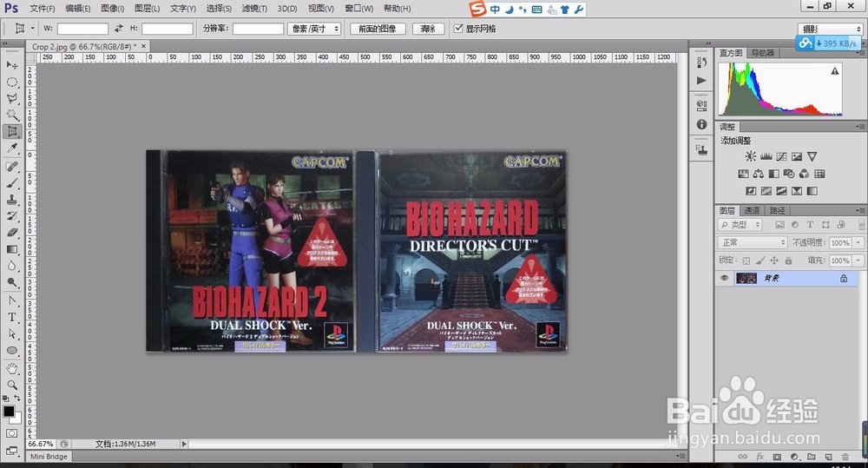This screenshot has height=468, width=868.
Task: Open the 类型 layer filter dropdown
Action: click(x=740, y=225)
